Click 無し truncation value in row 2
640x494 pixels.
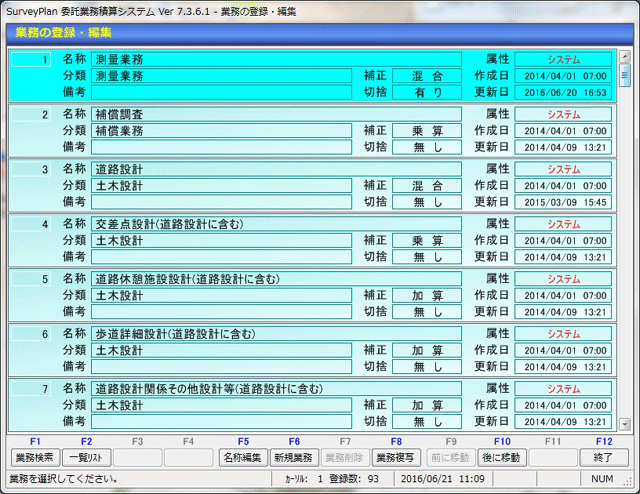tap(427, 147)
